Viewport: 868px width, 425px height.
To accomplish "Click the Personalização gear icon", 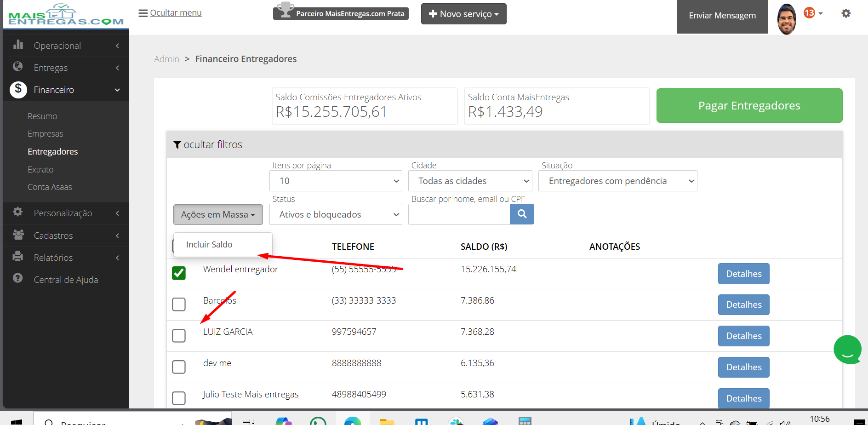I will pyautogui.click(x=18, y=212).
